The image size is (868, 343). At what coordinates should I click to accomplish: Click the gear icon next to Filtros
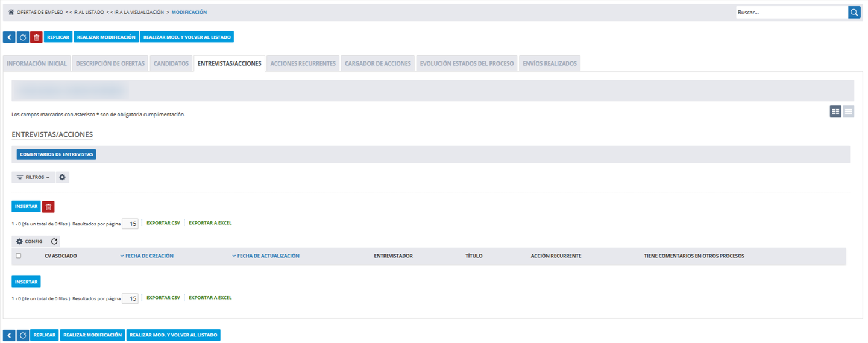coord(63,177)
